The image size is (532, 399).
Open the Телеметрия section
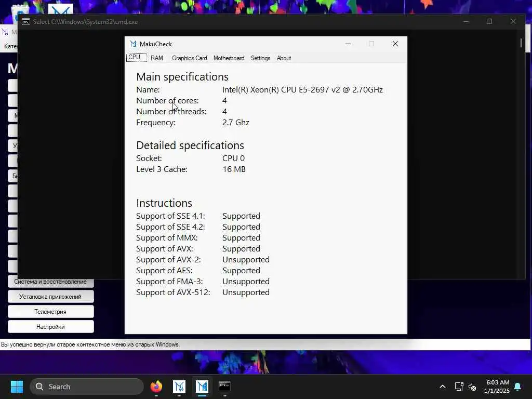(x=50, y=312)
